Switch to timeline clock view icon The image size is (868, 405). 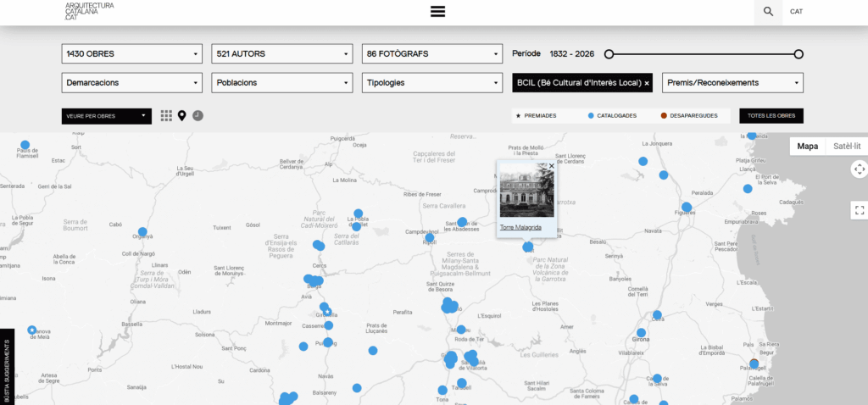pos(198,115)
